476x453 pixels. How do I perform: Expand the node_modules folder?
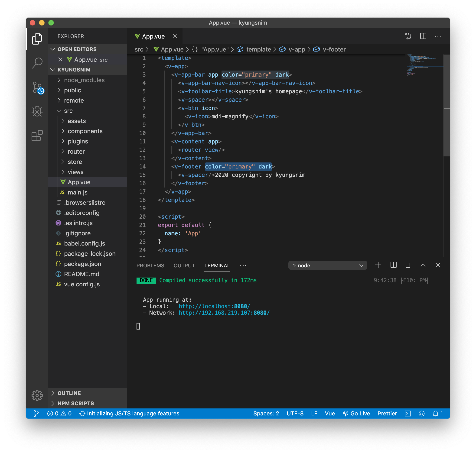point(84,80)
